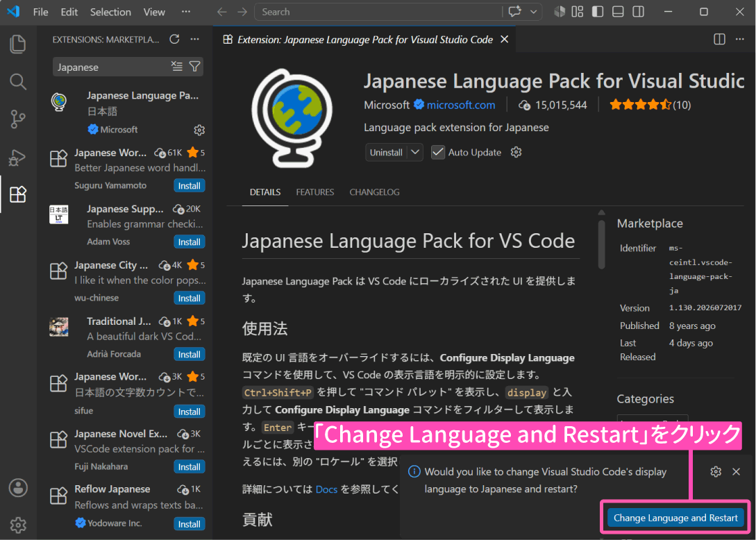This screenshot has width=756, height=540.
Task: Click Change Language and Restart button
Action: pyautogui.click(x=675, y=518)
